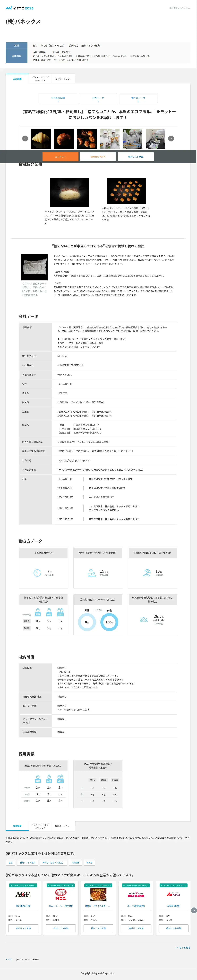Open the panettone starter wrapped photo
This screenshot has height=980, width=197.
click(x=34, y=267)
